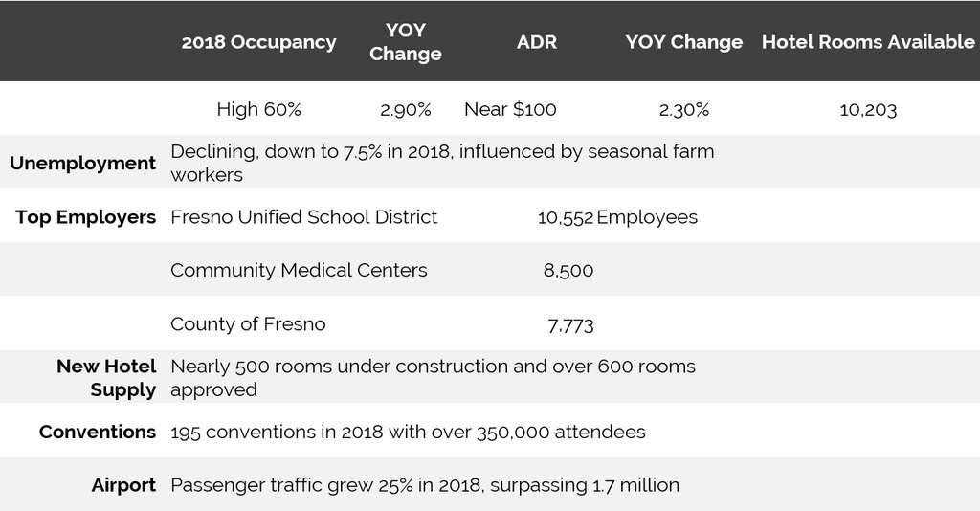Select the 7,773 employee count
The height and width of the screenshot is (511, 980).
570,325
